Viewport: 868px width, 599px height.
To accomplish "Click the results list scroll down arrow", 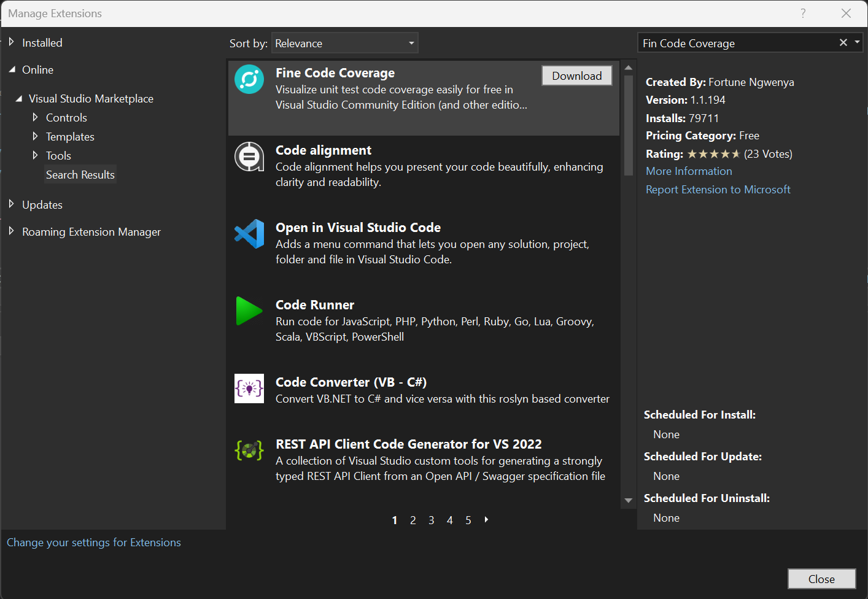I will (628, 500).
